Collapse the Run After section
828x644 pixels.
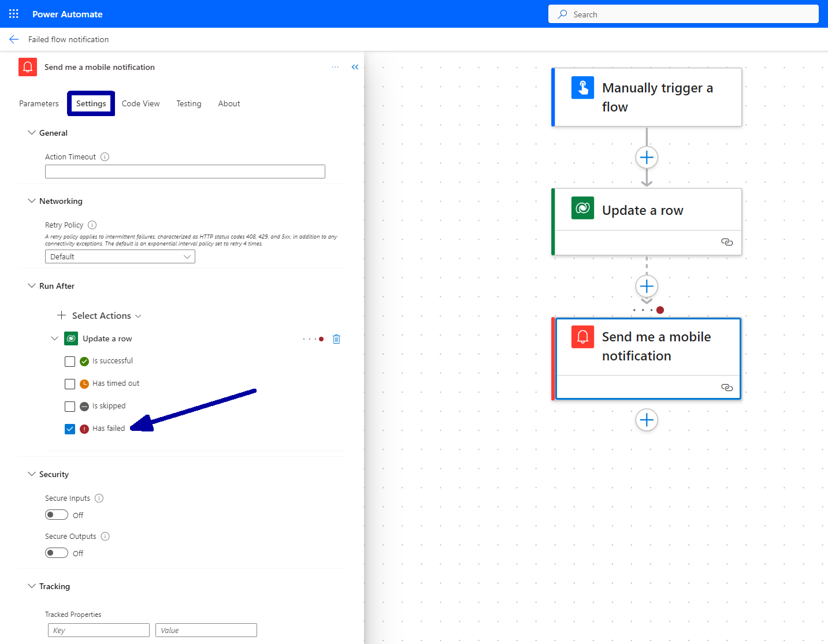point(32,286)
